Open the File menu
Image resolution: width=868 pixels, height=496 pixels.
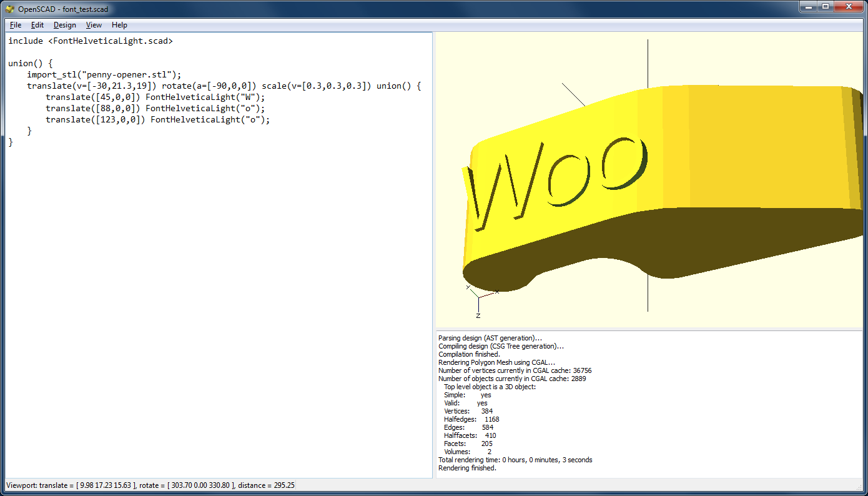coord(16,25)
